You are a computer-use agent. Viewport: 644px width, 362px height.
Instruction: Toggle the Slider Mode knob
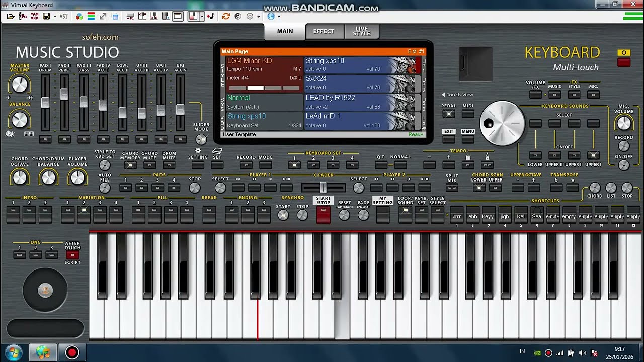pyautogui.click(x=201, y=139)
